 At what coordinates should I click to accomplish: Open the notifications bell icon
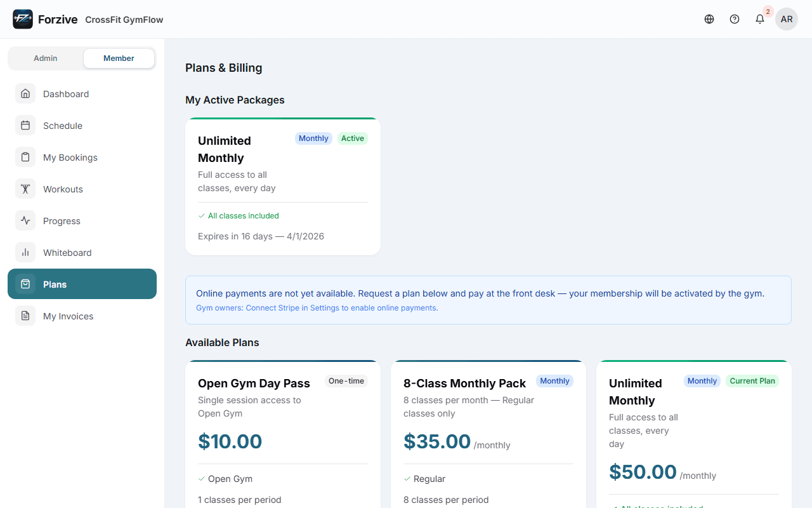759,19
